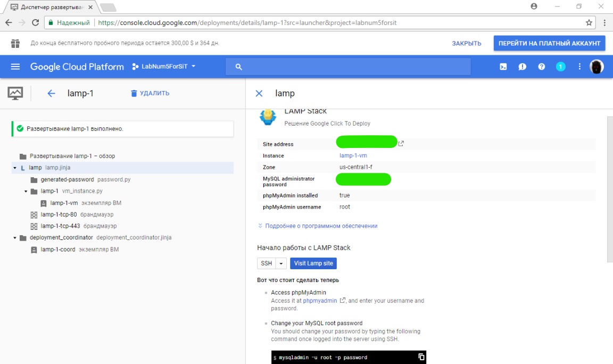Collapse the lamp lamp.jinja tree node
The height and width of the screenshot is (364, 613).
pyautogui.click(x=15, y=168)
